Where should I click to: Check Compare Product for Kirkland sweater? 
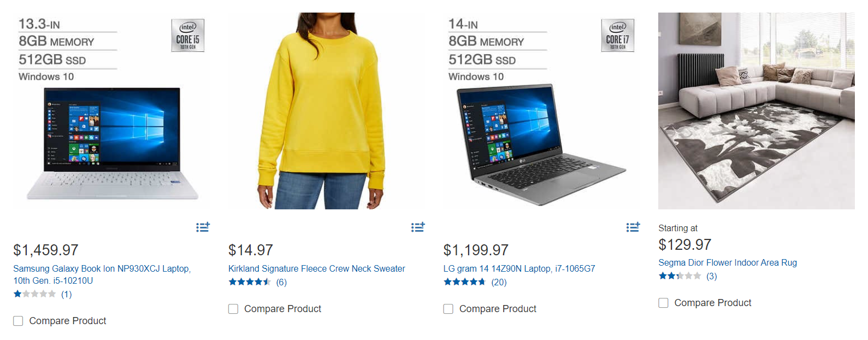(x=233, y=309)
